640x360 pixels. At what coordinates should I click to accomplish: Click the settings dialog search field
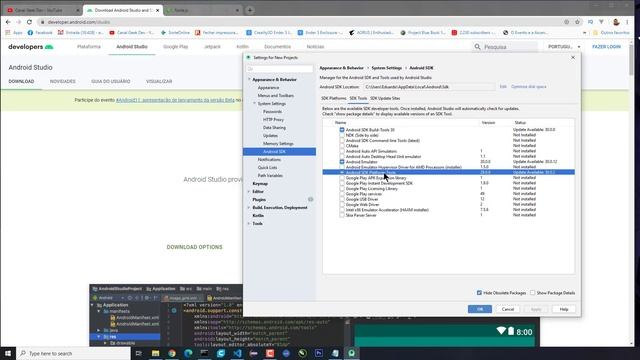coord(280,69)
